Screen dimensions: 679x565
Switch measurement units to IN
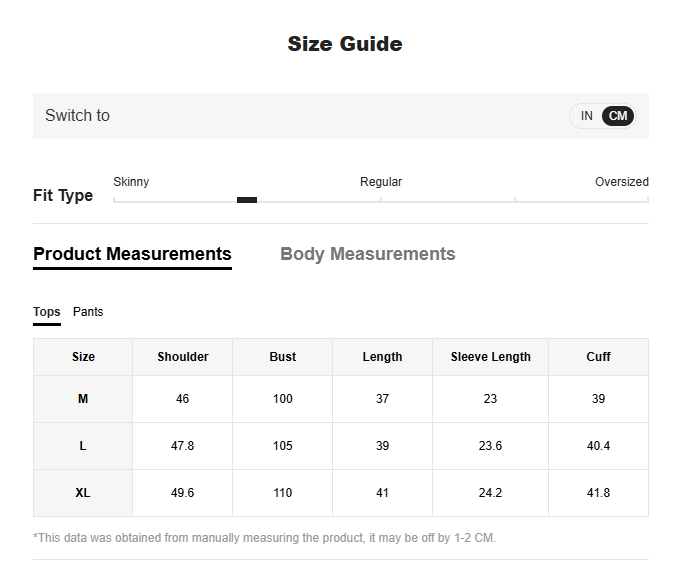click(x=586, y=116)
